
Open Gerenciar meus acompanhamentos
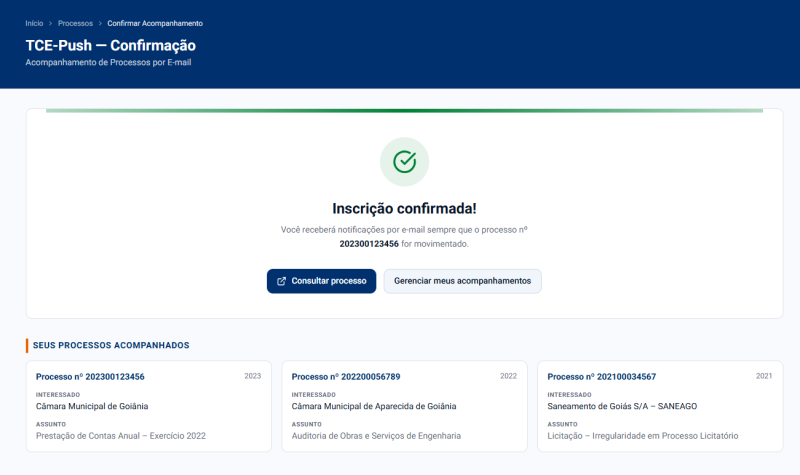coord(462,281)
